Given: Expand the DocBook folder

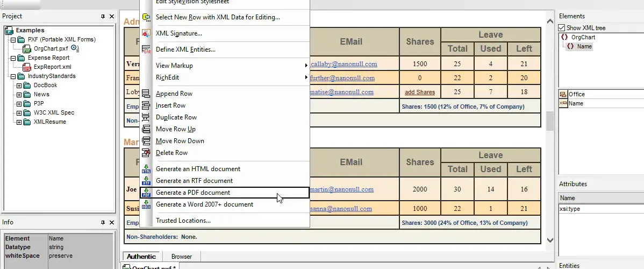Looking at the screenshot, I should [19, 86].
